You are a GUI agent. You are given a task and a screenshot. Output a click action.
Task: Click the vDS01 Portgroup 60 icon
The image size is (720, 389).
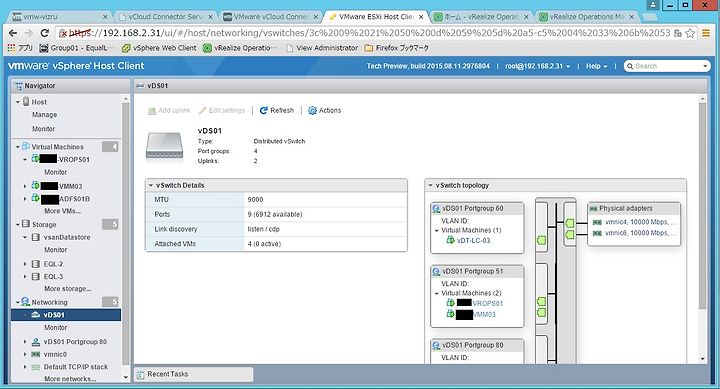(x=436, y=209)
